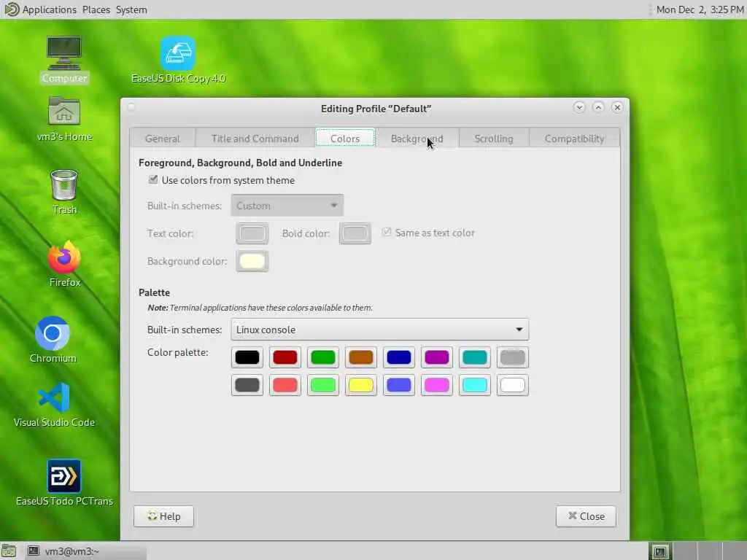
Task: Open the System menu
Action: point(131,9)
